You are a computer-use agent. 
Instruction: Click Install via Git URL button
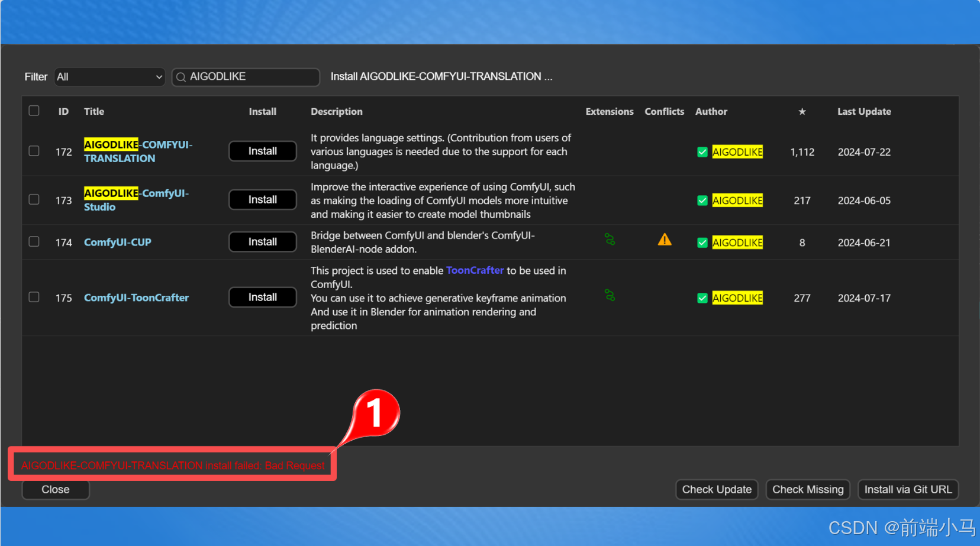(908, 490)
